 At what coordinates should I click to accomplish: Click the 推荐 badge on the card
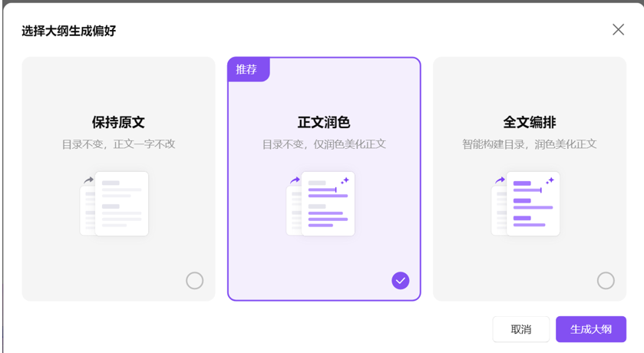click(x=249, y=69)
